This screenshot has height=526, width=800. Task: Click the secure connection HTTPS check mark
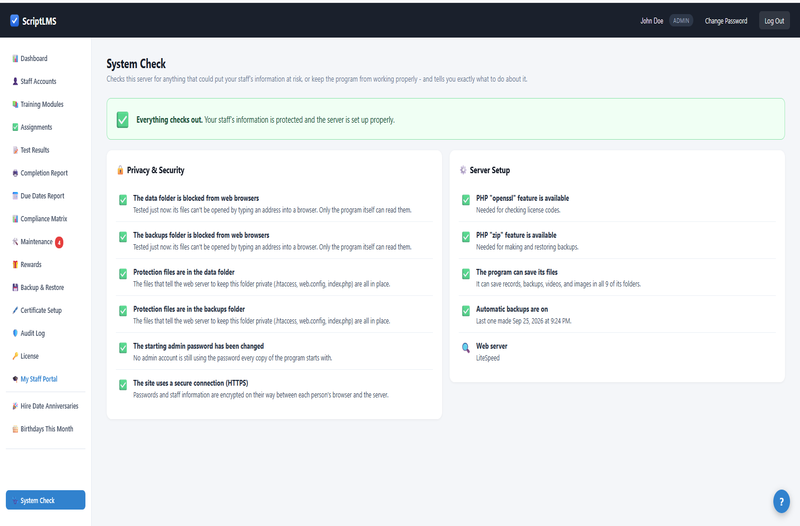[x=123, y=385]
